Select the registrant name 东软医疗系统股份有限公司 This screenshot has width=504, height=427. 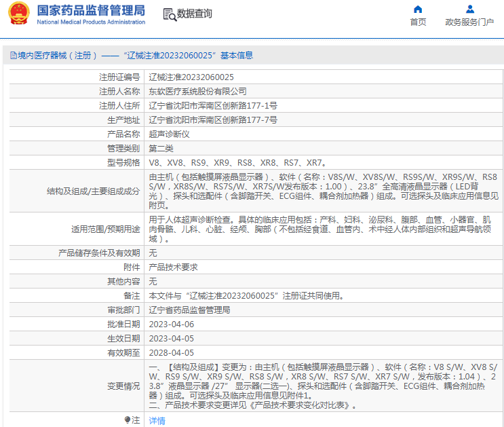click(x=197, y=92)
